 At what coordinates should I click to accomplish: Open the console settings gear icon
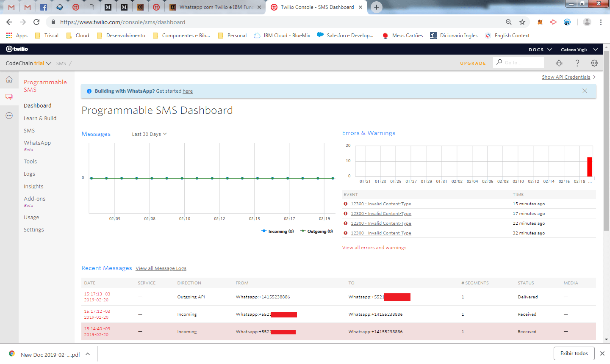pos(594,63)
